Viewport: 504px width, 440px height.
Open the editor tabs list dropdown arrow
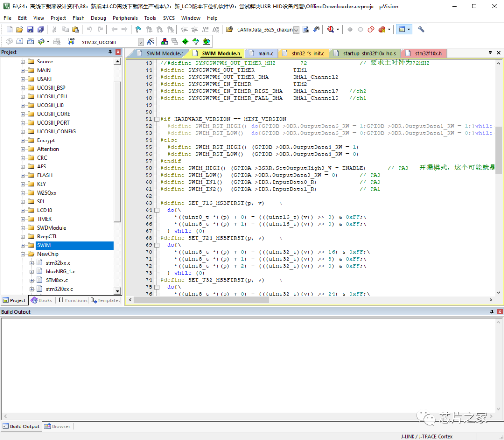[x=490, y=53]
